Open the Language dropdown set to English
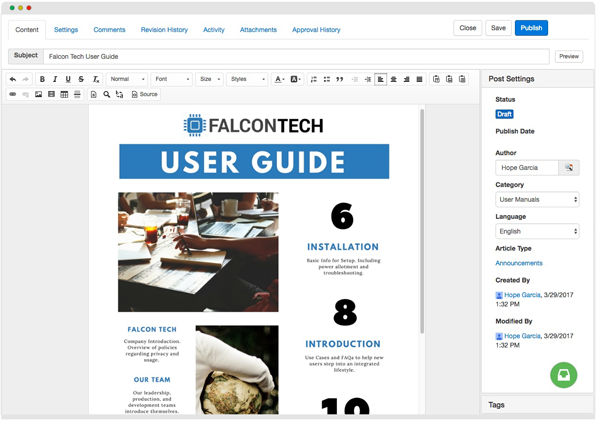Image resolution: width=600 pixels, height=421 pixels. pyautogui.click(x=537, y=231)
